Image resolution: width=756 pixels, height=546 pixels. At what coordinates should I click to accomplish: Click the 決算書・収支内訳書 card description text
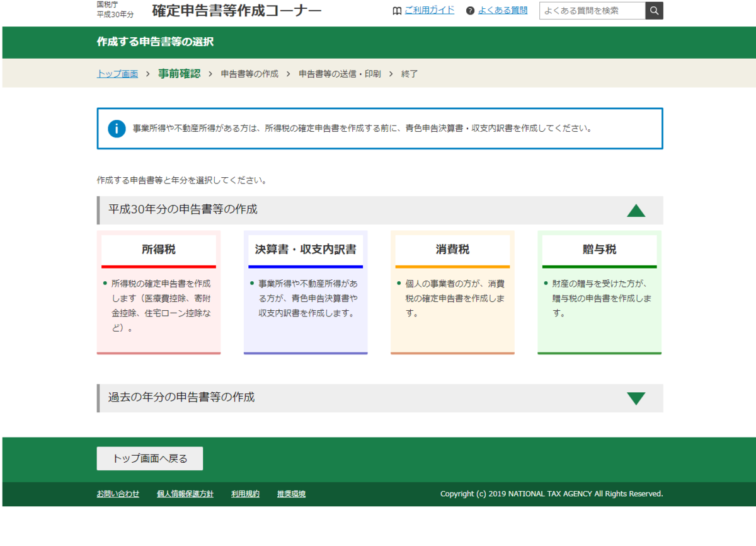click(308, 298)
